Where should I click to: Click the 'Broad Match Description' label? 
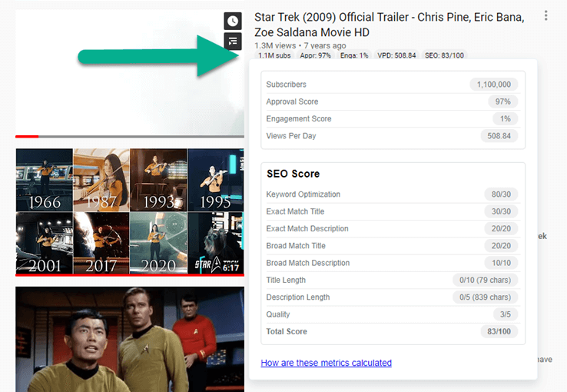308,263
